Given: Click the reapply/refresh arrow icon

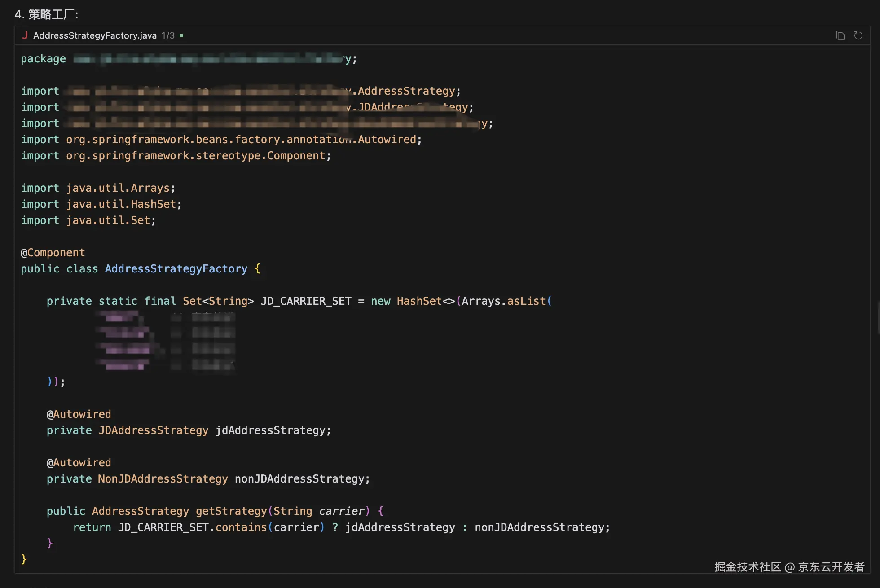Looking at the screenshot, I should (x=858, y=35).
